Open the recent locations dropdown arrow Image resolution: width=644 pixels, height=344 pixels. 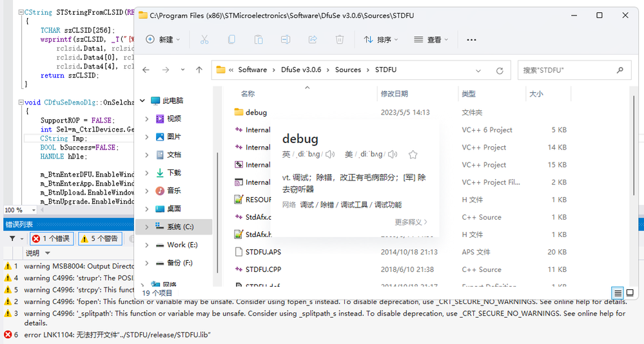click(183, 70)
